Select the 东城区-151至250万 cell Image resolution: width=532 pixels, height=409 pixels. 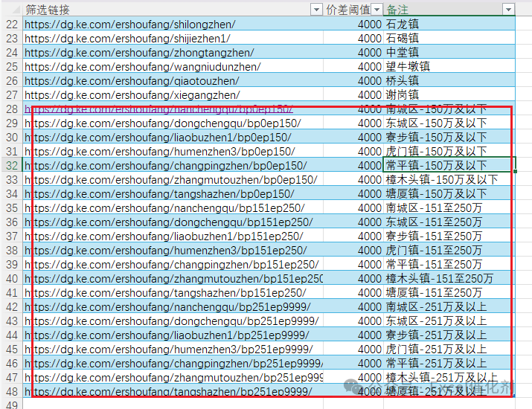tap(449, 222)
